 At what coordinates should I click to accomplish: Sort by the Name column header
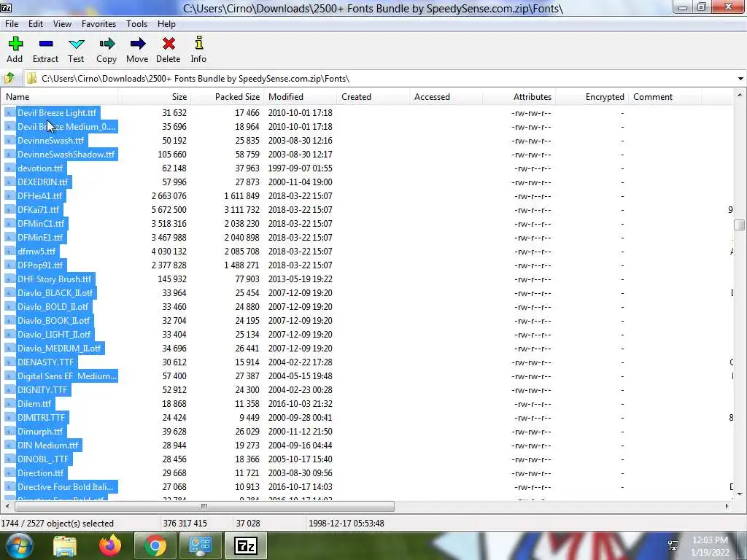tap(59, 97)
